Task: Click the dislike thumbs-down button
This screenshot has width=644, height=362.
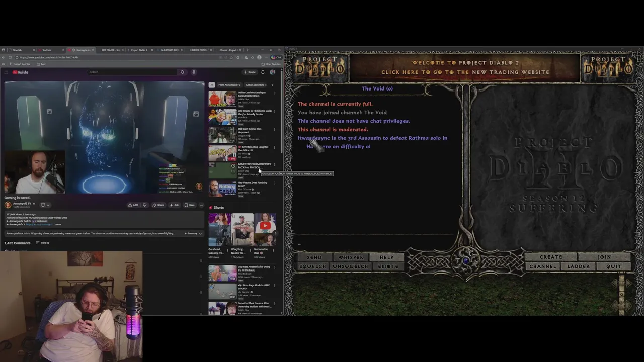Action: pyautogui.click(x=145, y=205)
